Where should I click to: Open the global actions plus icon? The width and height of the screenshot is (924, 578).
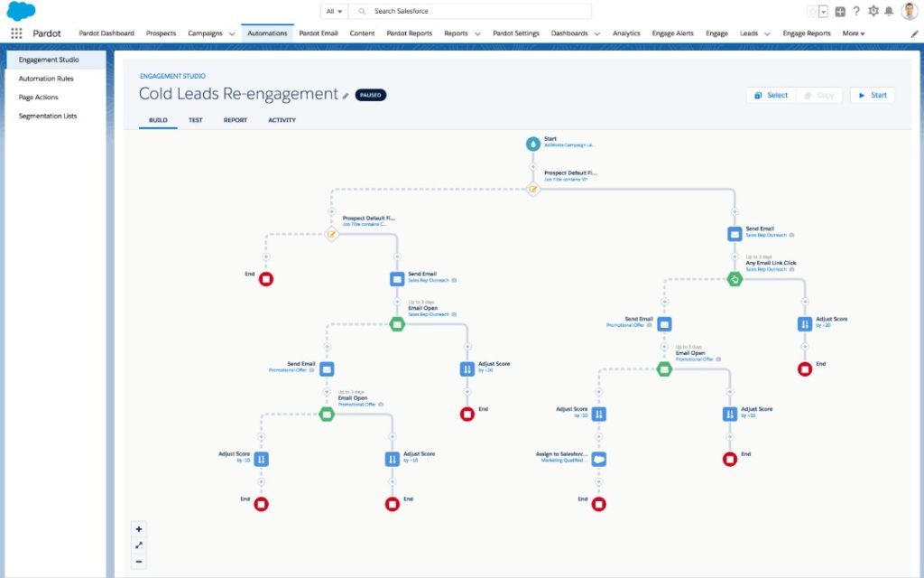tap(840, 11)
